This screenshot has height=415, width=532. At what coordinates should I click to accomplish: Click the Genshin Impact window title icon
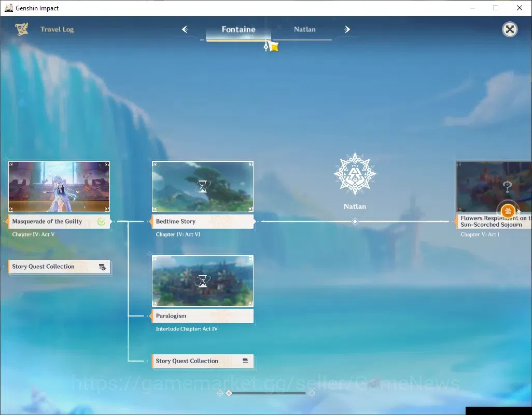coord(8,8)
